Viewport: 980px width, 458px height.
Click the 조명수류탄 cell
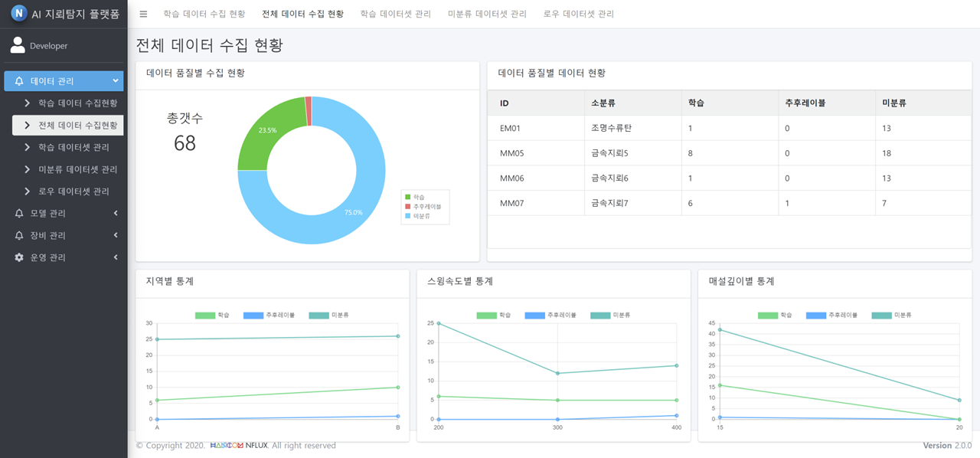(633, 129)
